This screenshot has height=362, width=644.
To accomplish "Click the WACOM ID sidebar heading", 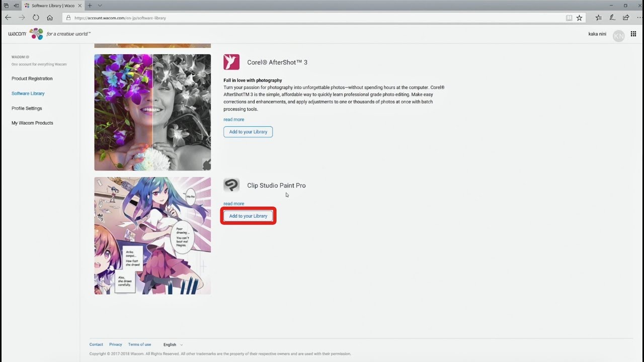I will 20,57.
